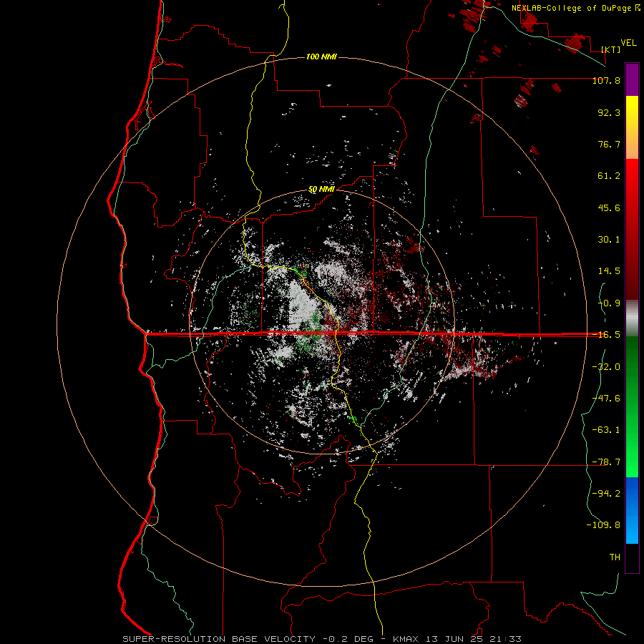Pick the gray near-zero segment of the color bar
Screen dimensions: 644x644
(632, 318)
